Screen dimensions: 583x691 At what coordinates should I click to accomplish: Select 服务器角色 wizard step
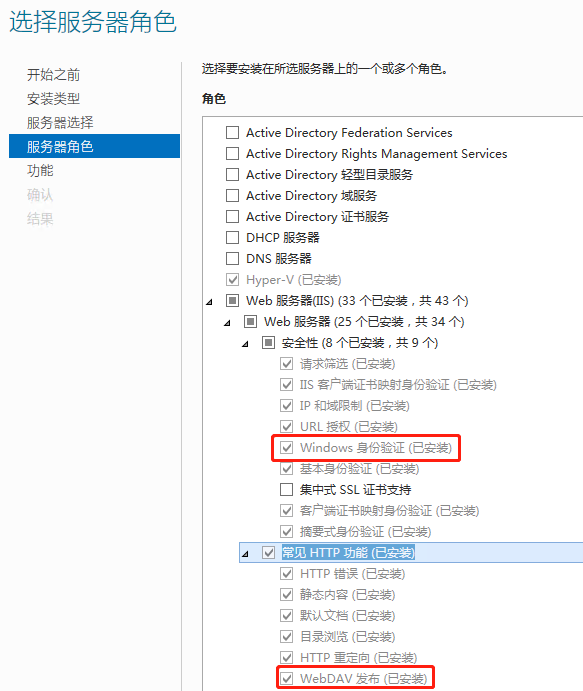pyautogui.click(x=94, y=146)
